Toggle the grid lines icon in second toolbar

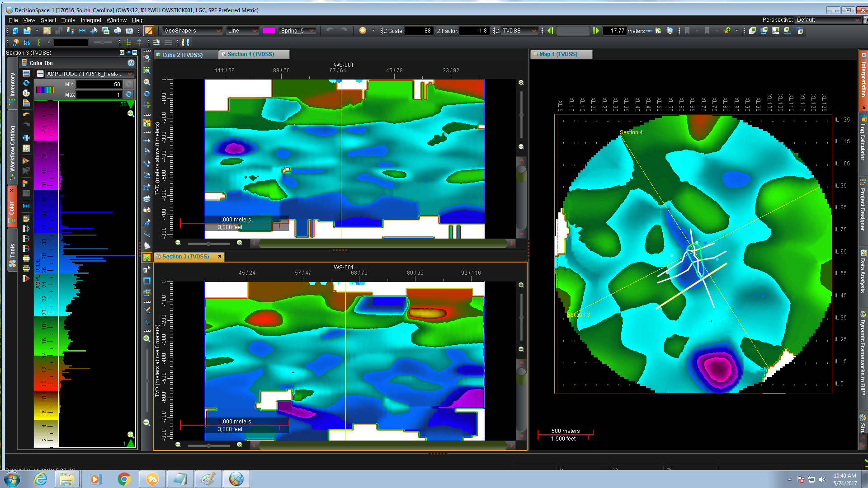[x=127, y=42]
